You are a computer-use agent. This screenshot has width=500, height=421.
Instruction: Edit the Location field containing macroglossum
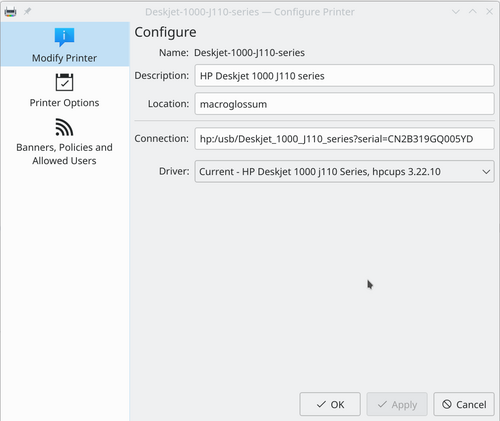coord(344,104)
